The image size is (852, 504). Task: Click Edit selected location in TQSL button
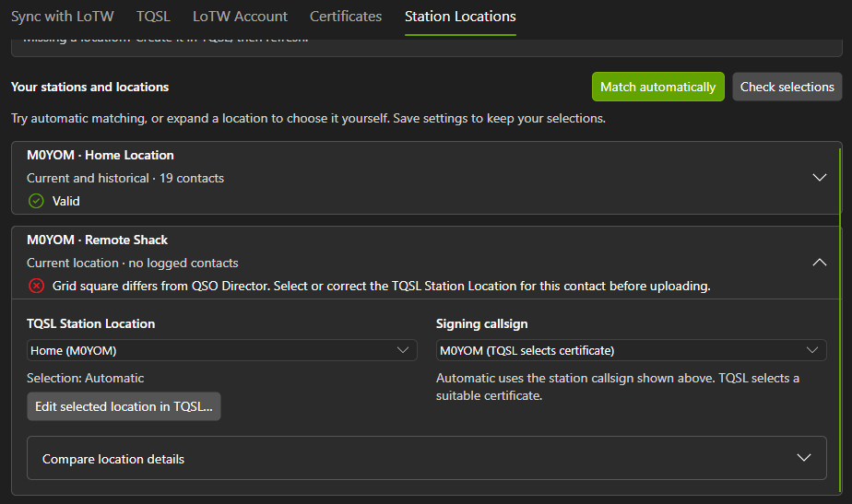[x=124, y=406]
